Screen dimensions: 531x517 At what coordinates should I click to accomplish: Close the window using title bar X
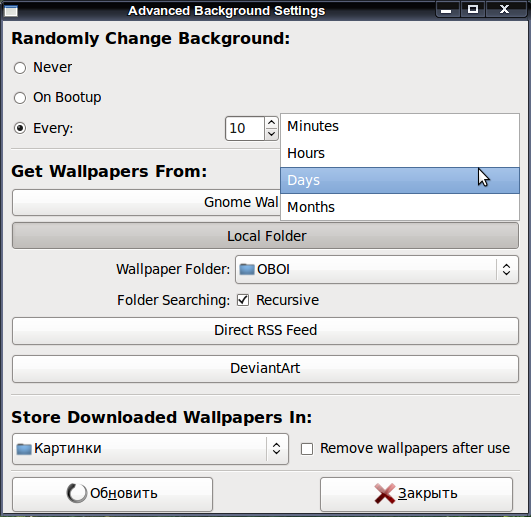505,9
